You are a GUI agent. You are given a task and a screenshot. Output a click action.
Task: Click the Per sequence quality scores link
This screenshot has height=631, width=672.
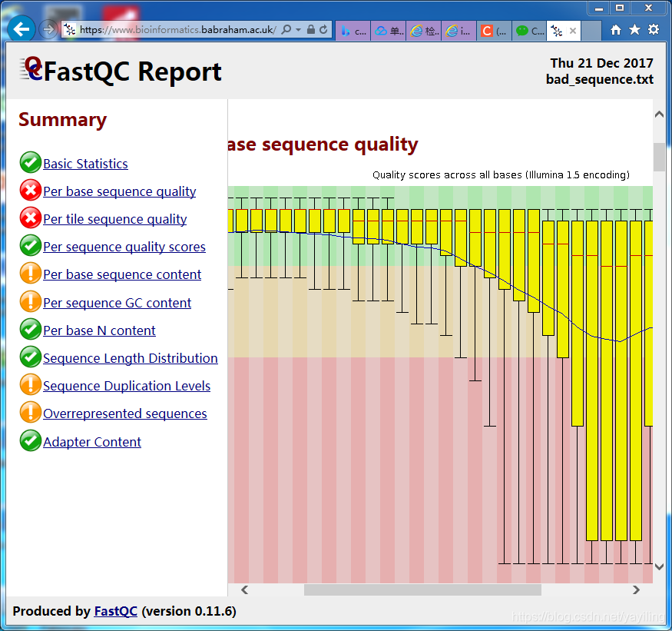click(124, 247)
